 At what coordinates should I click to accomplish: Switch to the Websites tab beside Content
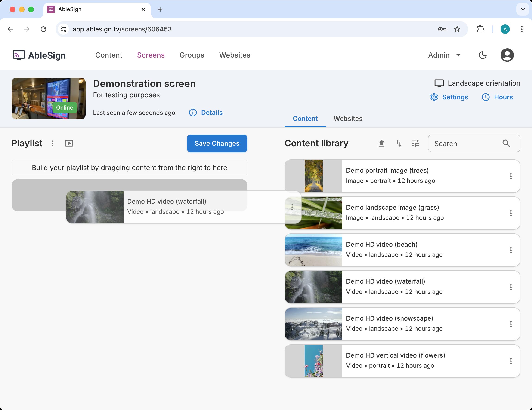click(348, 119)
